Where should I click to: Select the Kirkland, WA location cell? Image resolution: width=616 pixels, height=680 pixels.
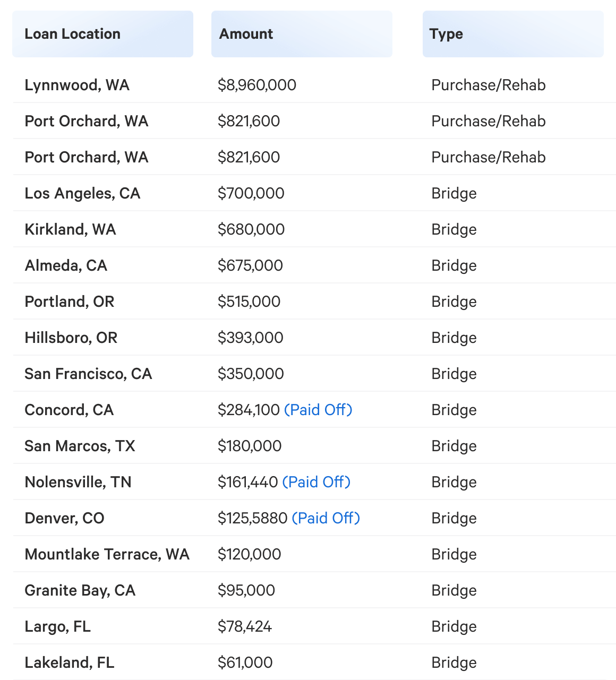(x=70, y=229)
